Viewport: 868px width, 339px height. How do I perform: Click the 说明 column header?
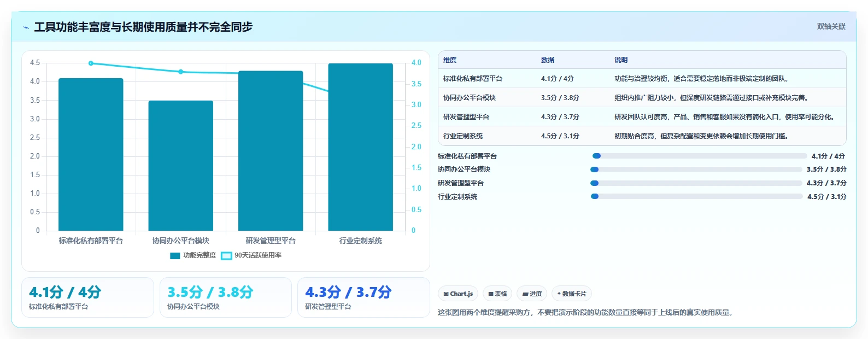[621, 60]
